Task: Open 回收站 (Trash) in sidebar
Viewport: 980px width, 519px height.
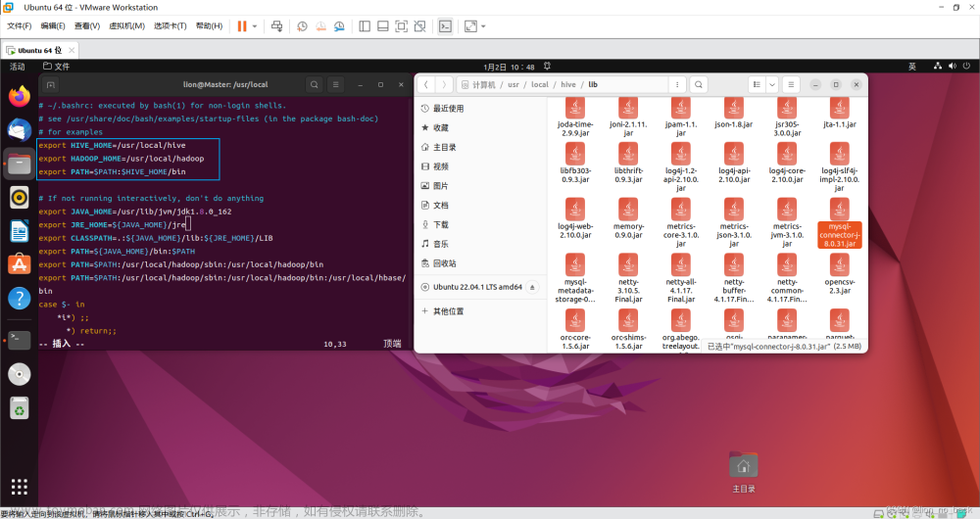Action: pyautogui.click(x=481, y=263)
